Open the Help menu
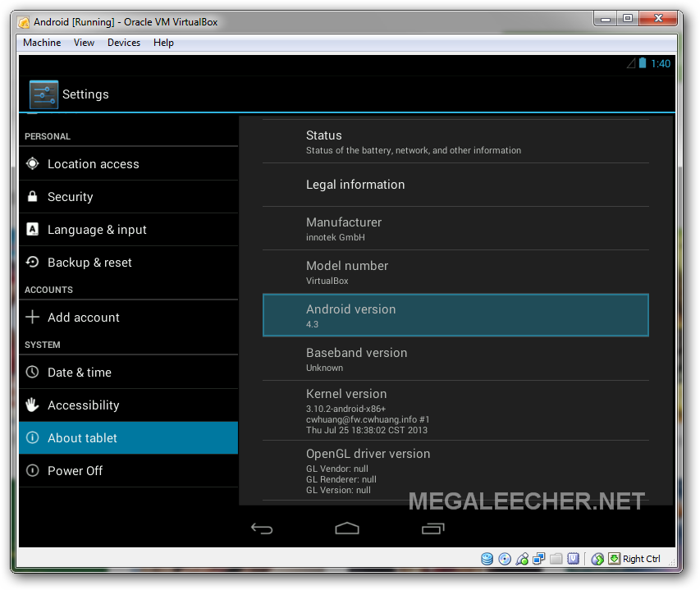The width and height of the screenshot is (700, 590). click(x=163, y=43)
